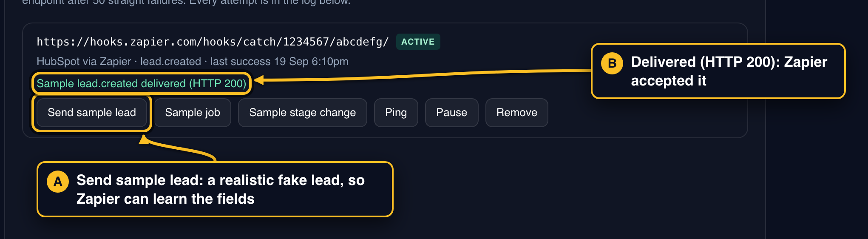Click the lead.created event name in the subtitle

pyautogui.click(x=170, y=62)
